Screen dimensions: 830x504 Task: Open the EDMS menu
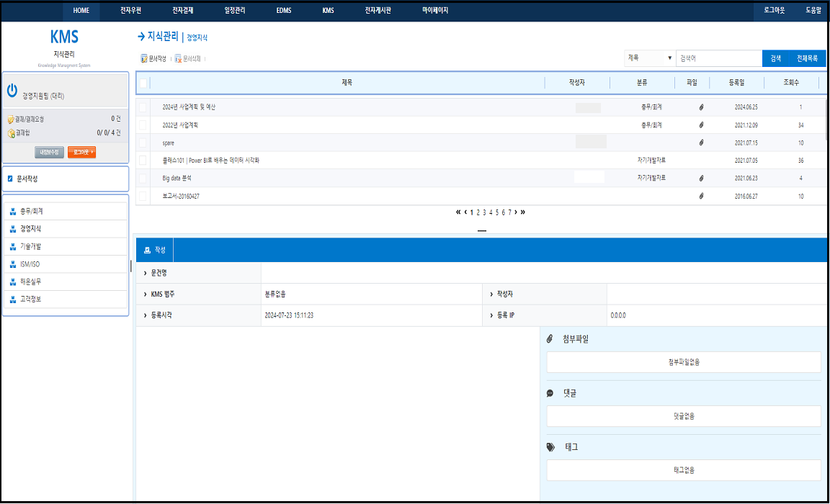pyautogui.click(x=284, y=11)
